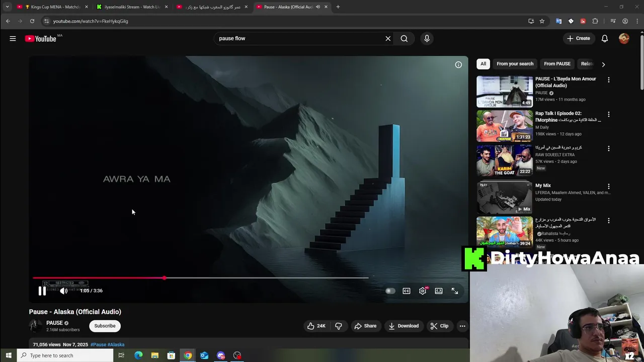Open the Windows Start menu
644x362 pixels.
[x=9, y=355]
